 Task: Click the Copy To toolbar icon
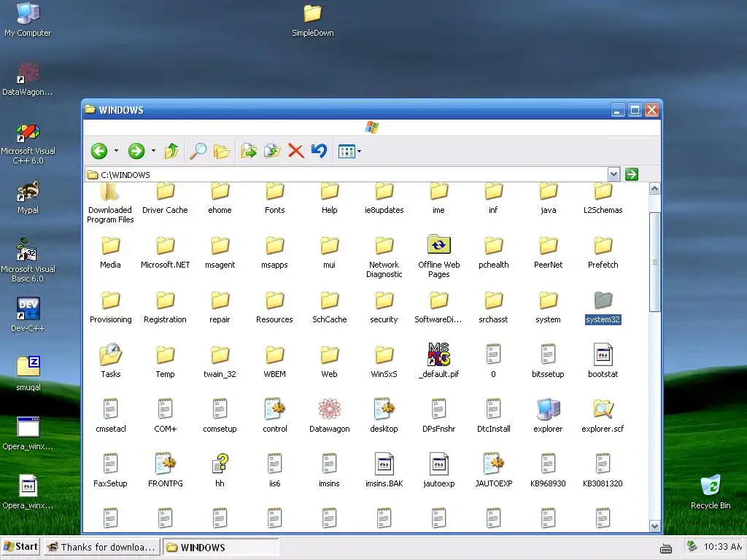[x=272, y=152]
